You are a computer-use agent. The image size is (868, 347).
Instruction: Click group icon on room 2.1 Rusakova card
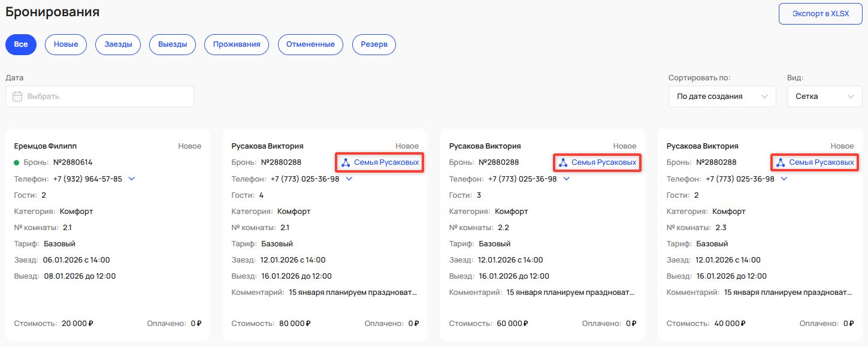(346, 162)
